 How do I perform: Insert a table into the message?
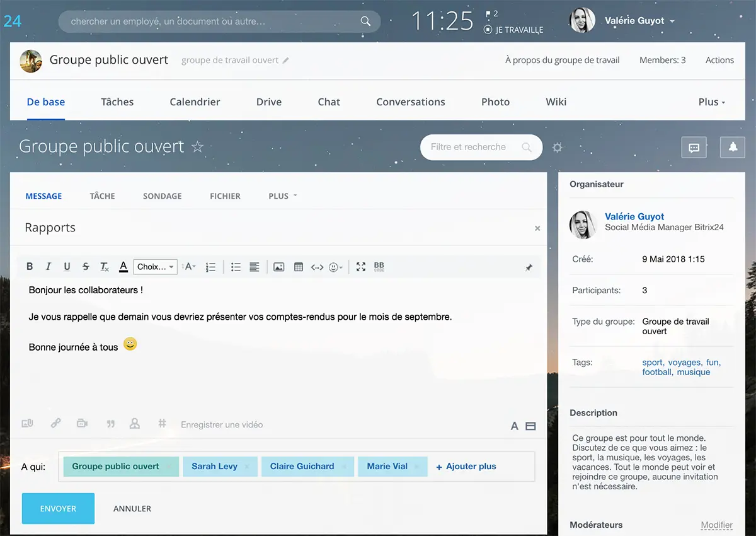[299, 267]
